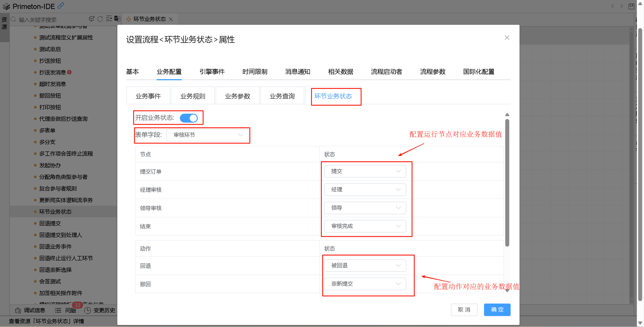Viewport: 644px width, 327px height.
Task: Click the refresh icon in resource toolbar
Action: pos(100,19)
